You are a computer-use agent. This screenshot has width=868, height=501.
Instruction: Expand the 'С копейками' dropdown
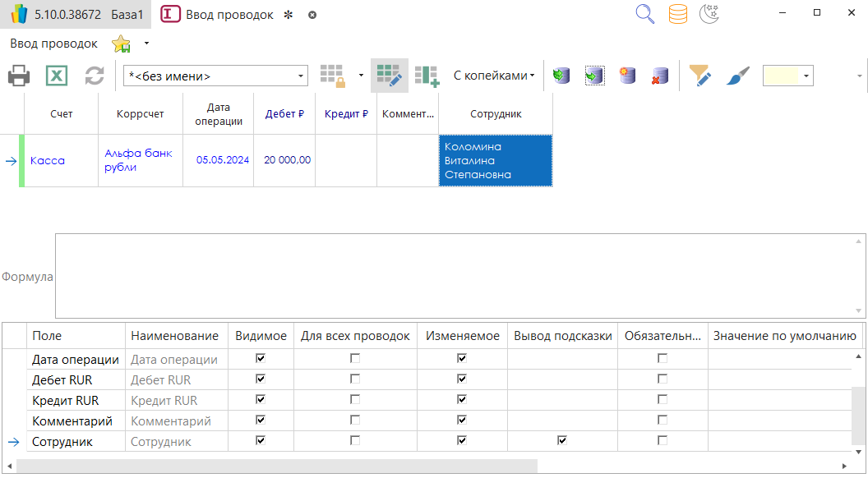click(493, 76)
